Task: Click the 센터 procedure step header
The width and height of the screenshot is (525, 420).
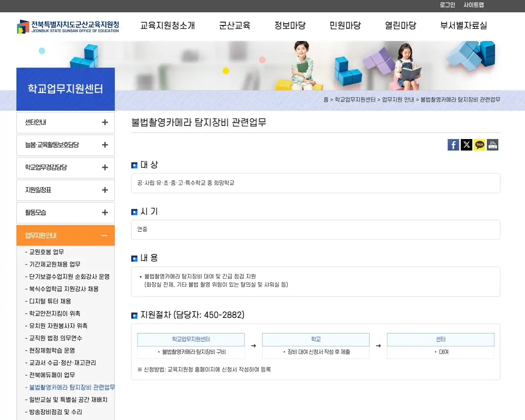Action: (441, 339)
